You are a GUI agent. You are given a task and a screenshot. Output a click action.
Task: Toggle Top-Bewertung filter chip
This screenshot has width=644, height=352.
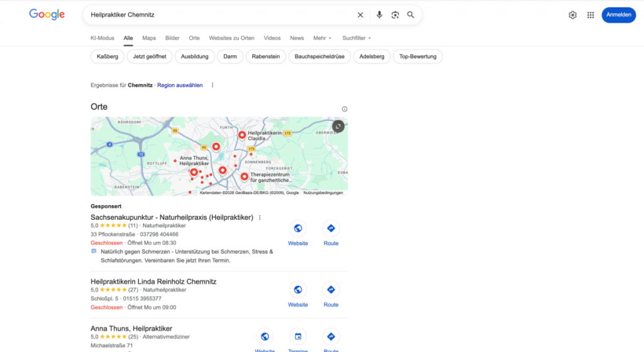418,56
